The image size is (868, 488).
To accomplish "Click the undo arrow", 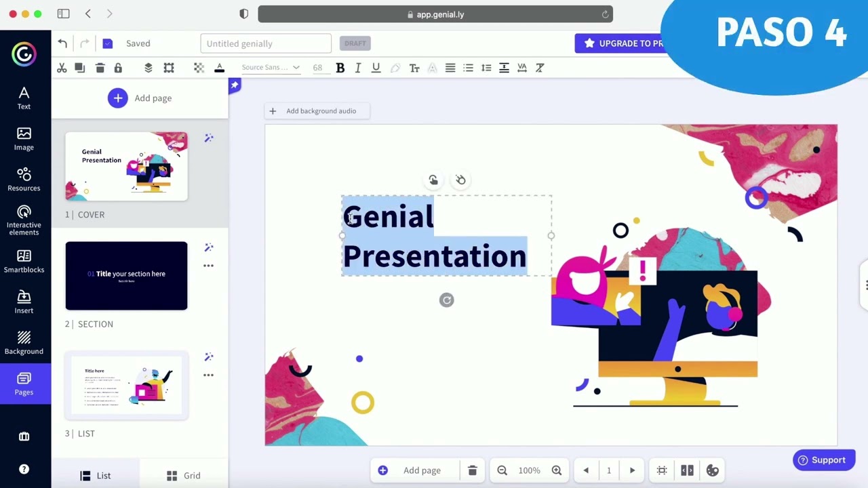I will 62,43.
